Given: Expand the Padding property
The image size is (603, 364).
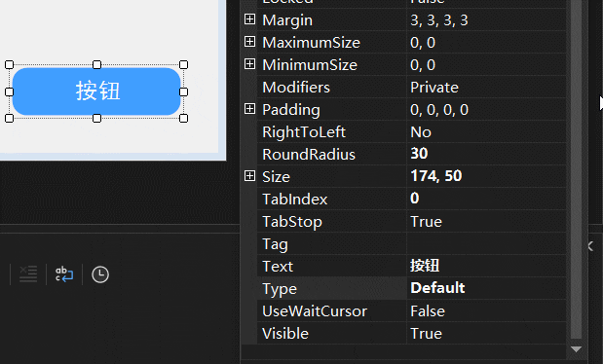Looking at the screenshot, I should click(x=249, y=109).
